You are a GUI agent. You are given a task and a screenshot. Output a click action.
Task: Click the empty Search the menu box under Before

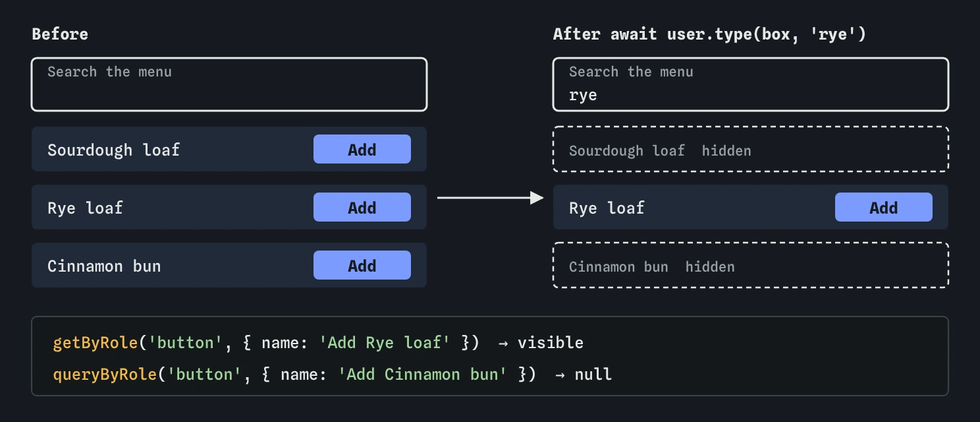(x=229, y=84)
